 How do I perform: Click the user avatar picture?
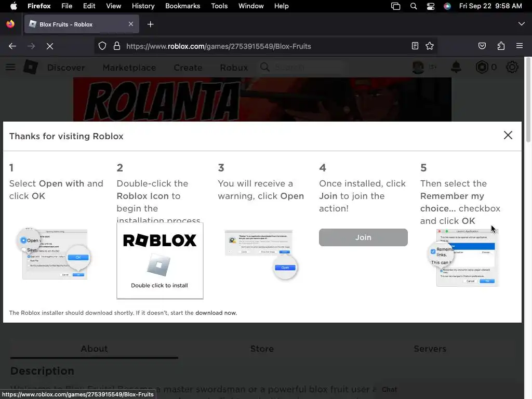point(418,67)
